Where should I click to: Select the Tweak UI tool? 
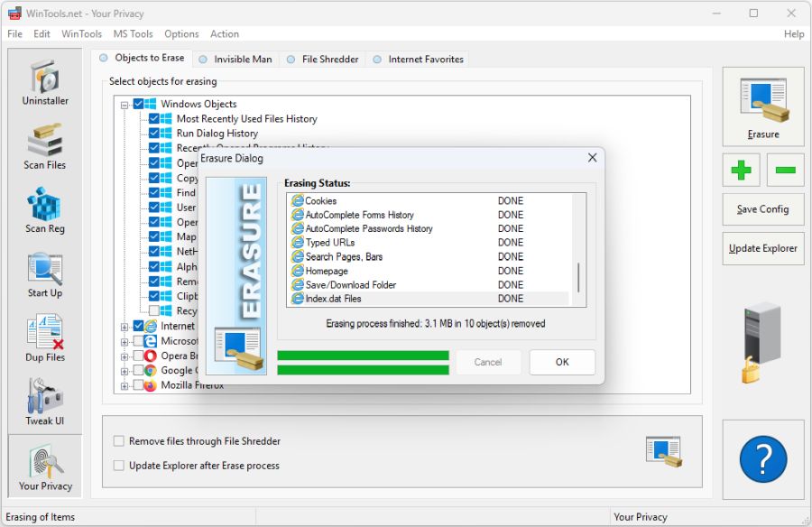pyautogui.click(x=43, y=402)
